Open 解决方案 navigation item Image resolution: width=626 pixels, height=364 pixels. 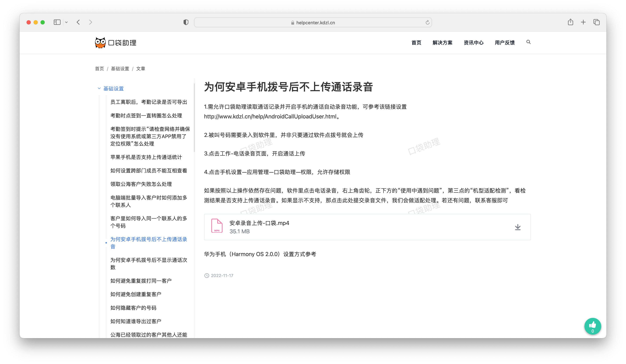[x=442, y=43]
